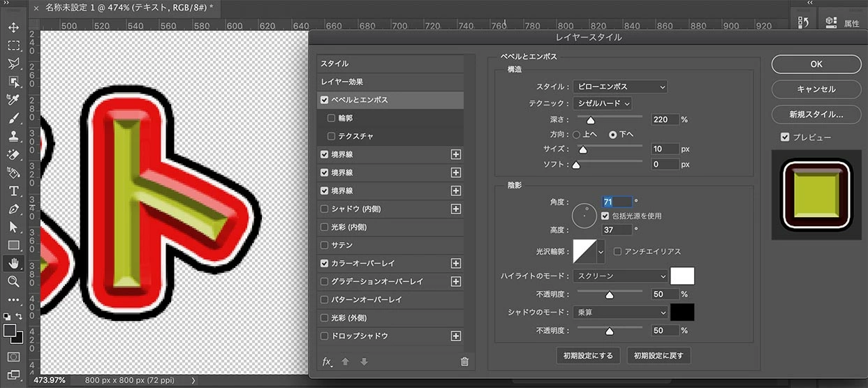The width and height of the screenshot is (868, 388).
Task: Click the キャンセル button
Action: pos(816,89)
